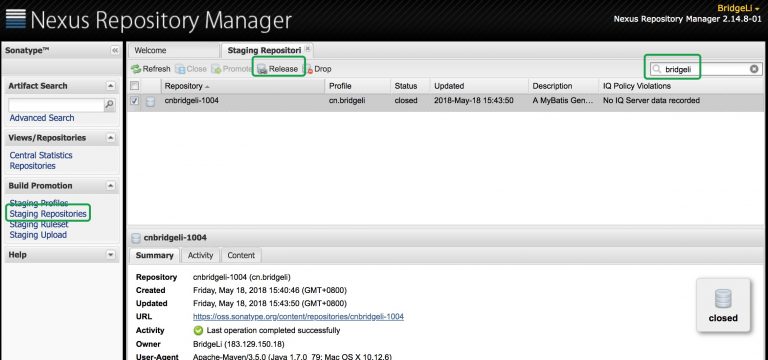Click the 2018-May-18 15:43:50 updated cell
The image size is (768, 360).
474,100
